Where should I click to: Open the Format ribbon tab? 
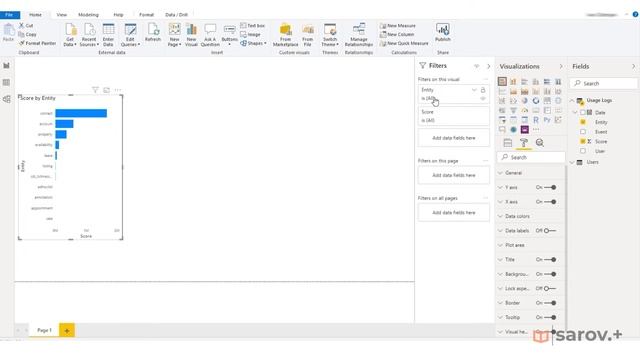click(x=147, y=15)
